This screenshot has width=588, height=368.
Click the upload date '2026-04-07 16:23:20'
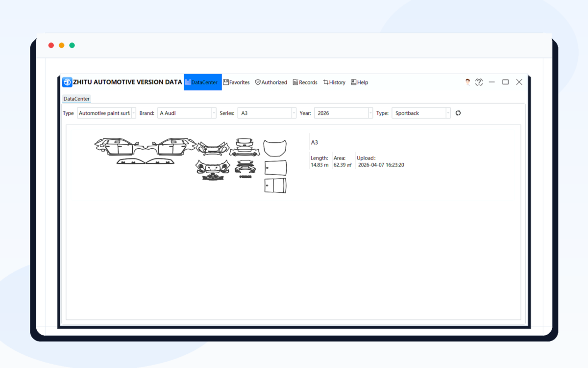click(381, 165)
